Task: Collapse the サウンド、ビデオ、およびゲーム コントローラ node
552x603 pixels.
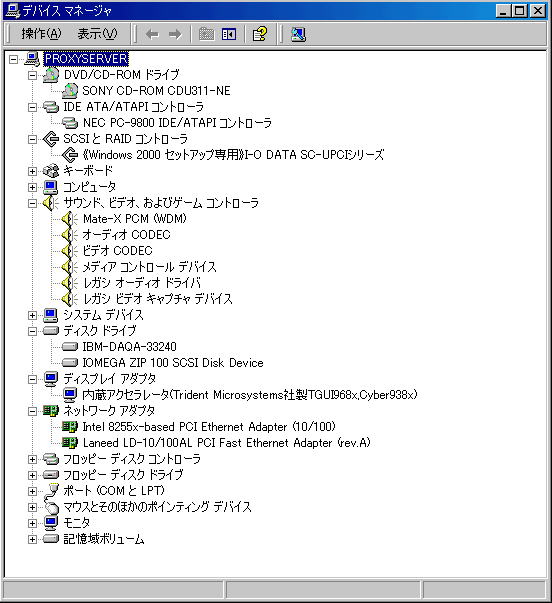Action: pos(33,203)
